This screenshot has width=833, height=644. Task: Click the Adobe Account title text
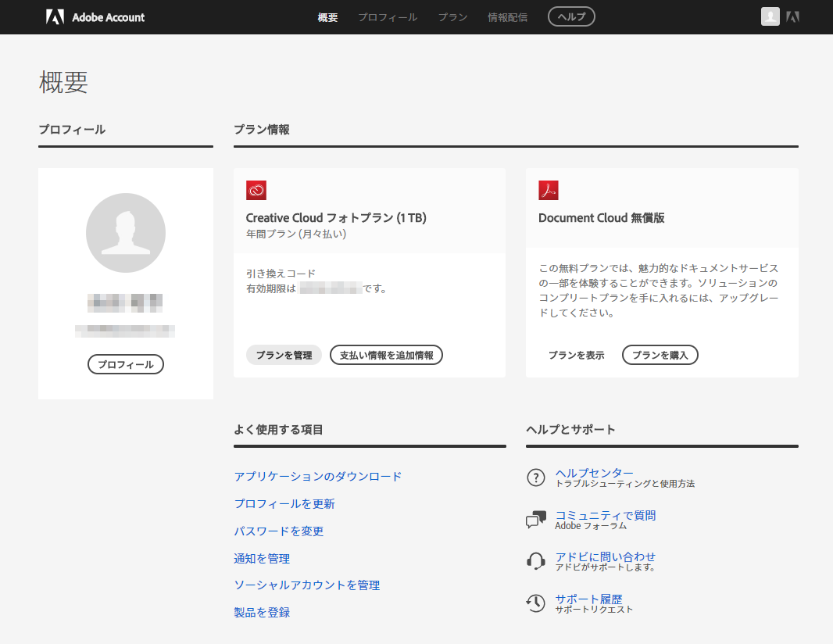tap(109, 17)
